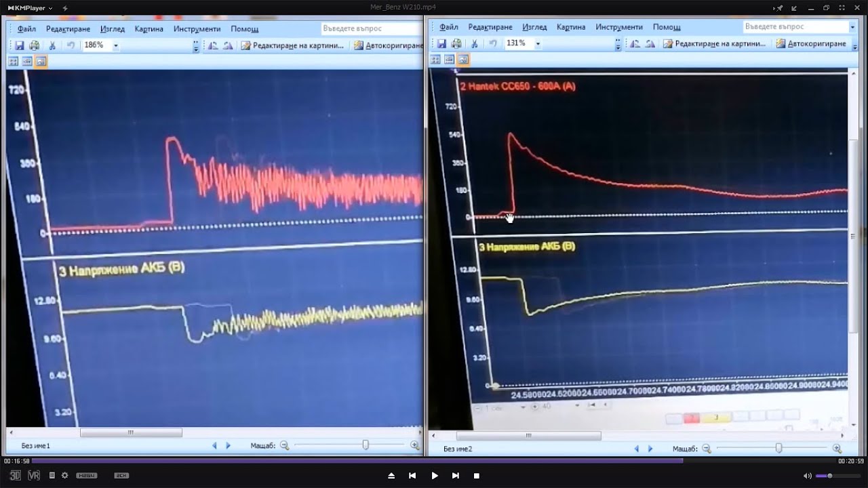Open Инструменти menu in the left window
Image resolution: width=868 pixels, height=488 pixels.
pos(197,29)
